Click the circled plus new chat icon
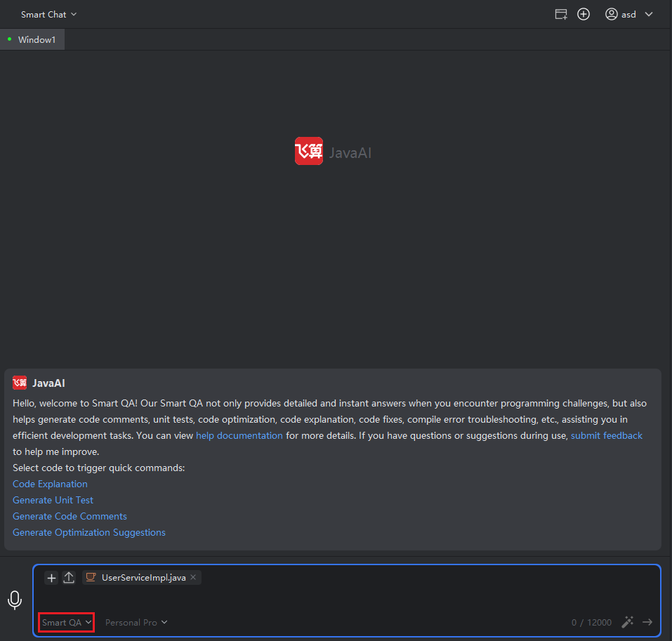672x641 pixels. click(584, 14)
